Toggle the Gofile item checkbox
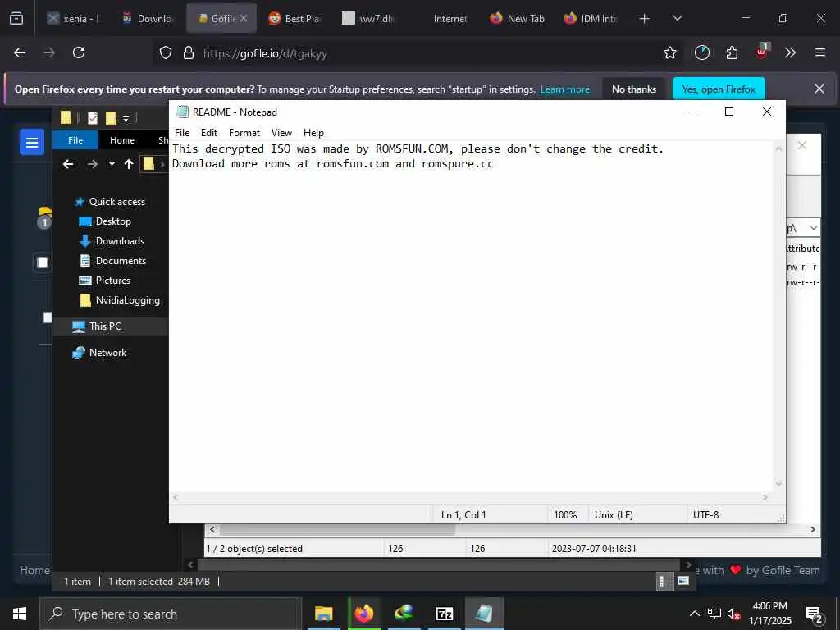 coord(43,262)
